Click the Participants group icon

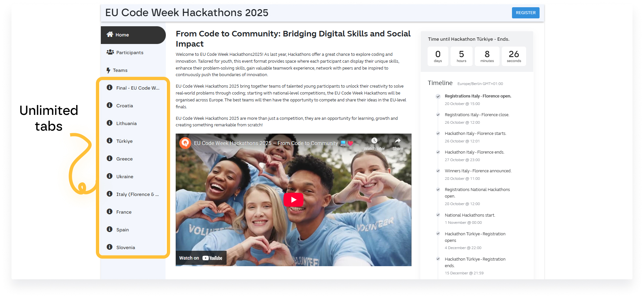click(x=110, y=52)
